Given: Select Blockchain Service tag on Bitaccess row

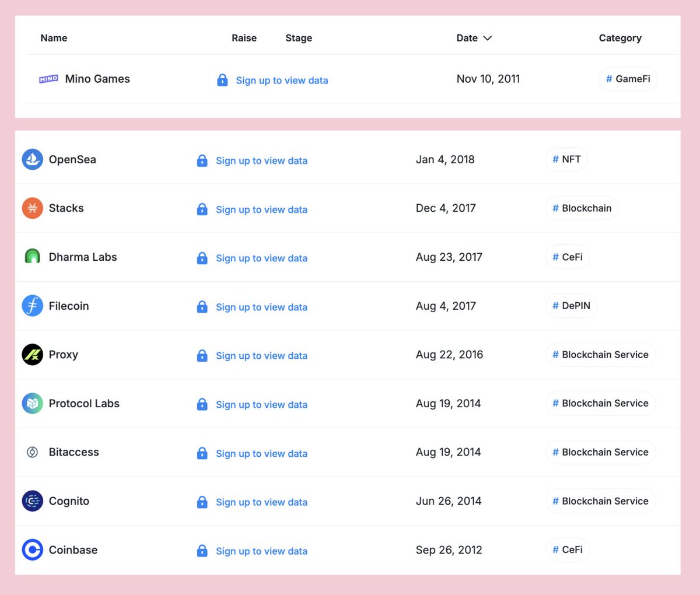Looking at the screenshot, I should (601, 452).
